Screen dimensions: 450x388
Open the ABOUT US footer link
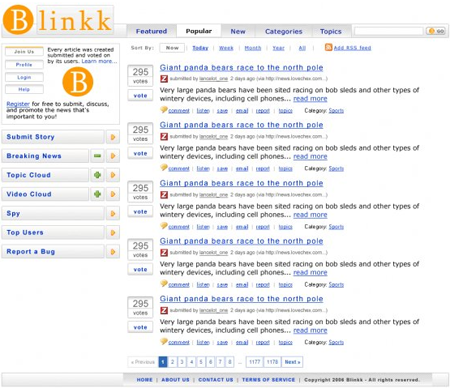click(x=175, y=380)
